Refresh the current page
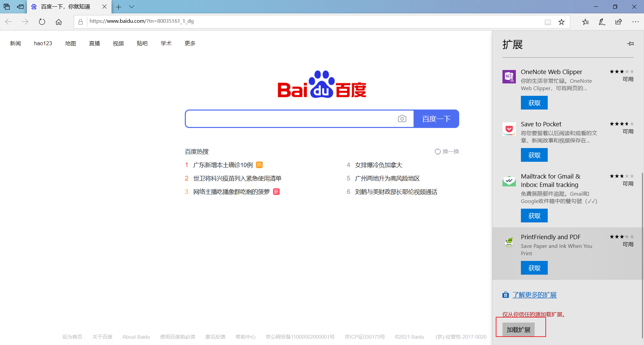The height and width of the screenshot is (345, 644). click(42, 22)
